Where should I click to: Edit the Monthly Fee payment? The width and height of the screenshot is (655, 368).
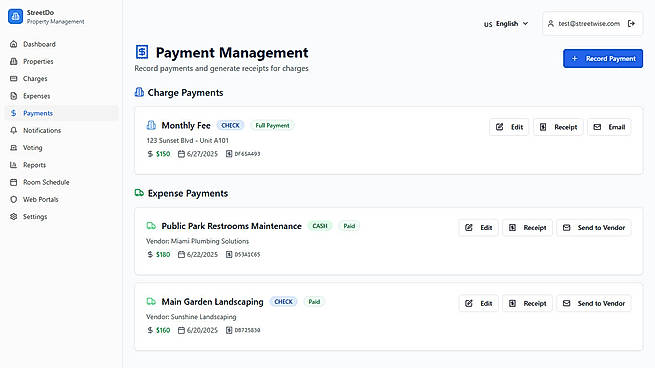click(x=509, y=127)
